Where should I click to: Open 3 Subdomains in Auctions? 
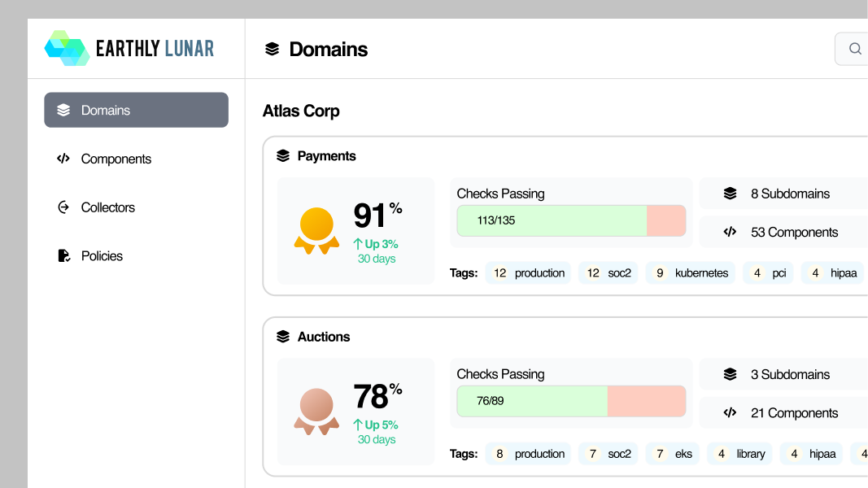click(x=790, y=375)
